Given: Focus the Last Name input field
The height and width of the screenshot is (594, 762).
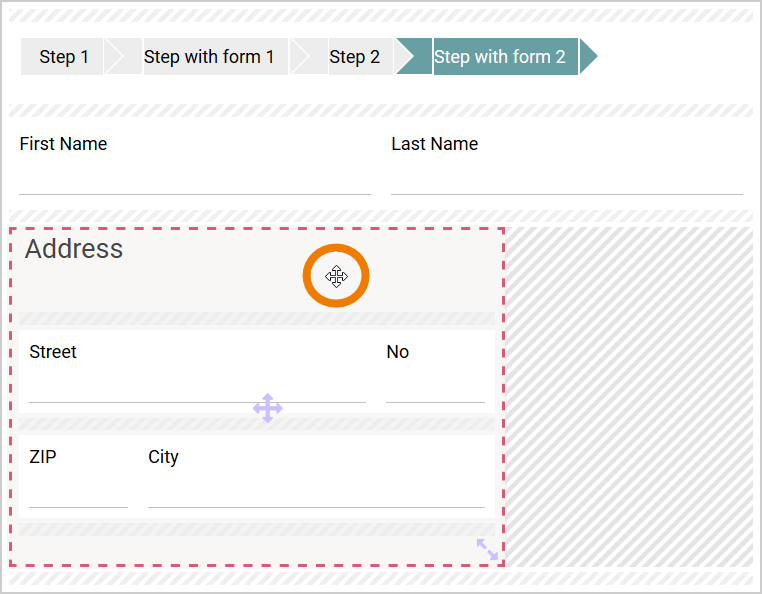Looking at the screenshot, I should pos(566,180).
